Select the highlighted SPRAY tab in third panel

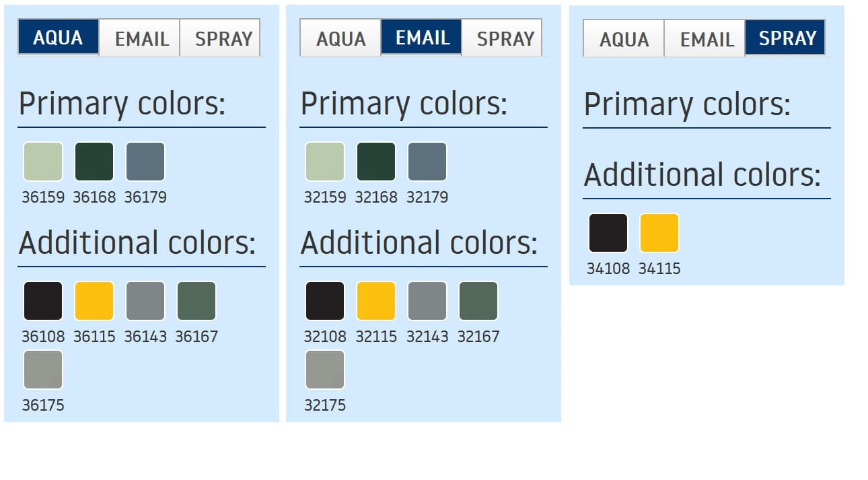click(787, 38)
